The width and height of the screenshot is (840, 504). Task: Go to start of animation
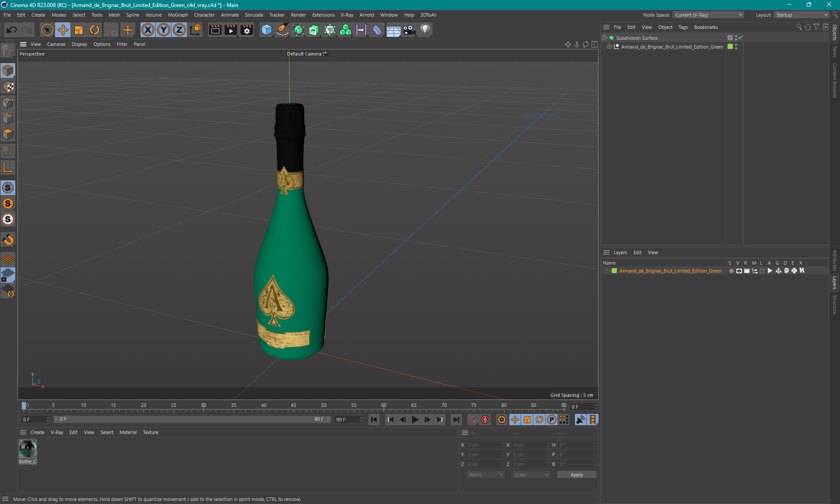click(x=374, y=420)
